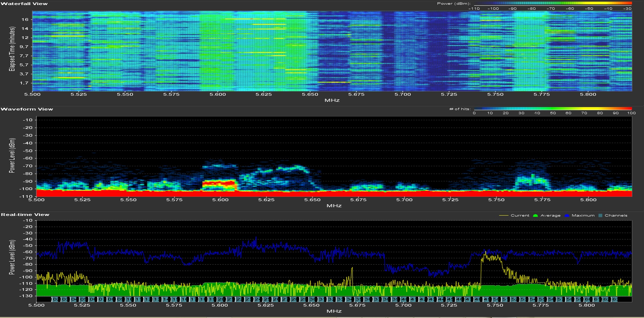Select channel 40 marker in channel strip

click(405, 299)
